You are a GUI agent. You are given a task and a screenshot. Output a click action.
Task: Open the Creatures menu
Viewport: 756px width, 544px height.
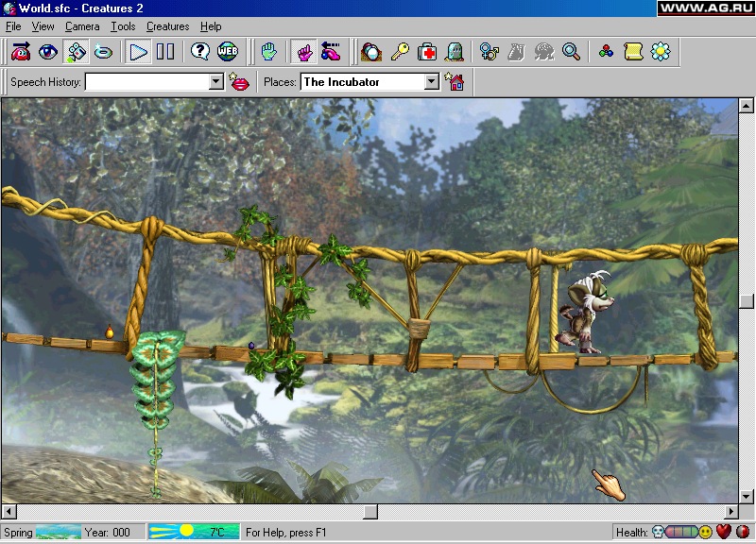(x=167, y=26)
